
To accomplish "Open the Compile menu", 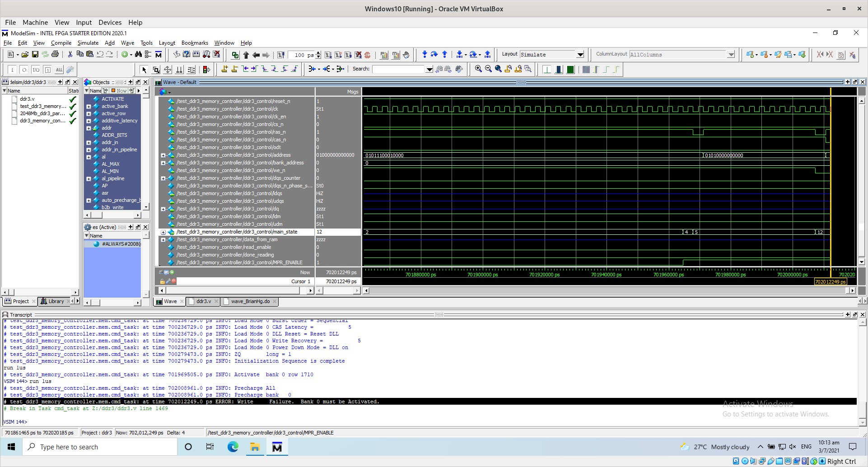I will click(x=61, y=43).
